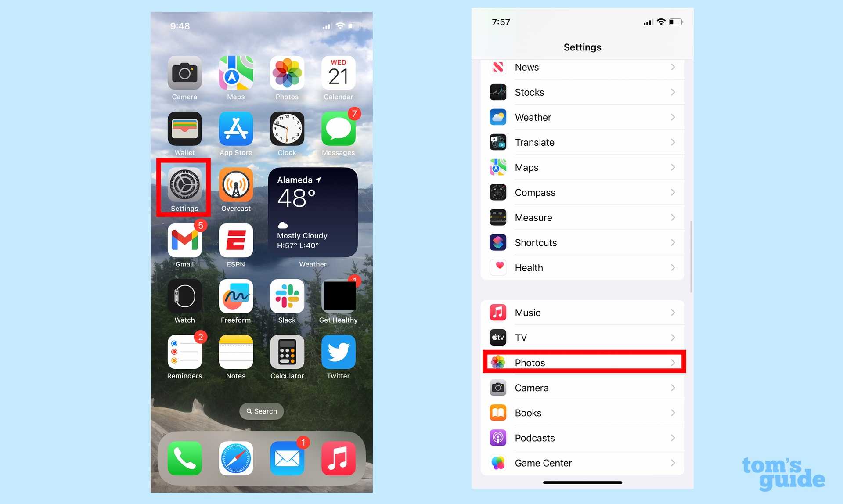Viewport: 843px width, 504px height.
Task: Toggle Shortcuts settings entry
Action: [582, 242]
